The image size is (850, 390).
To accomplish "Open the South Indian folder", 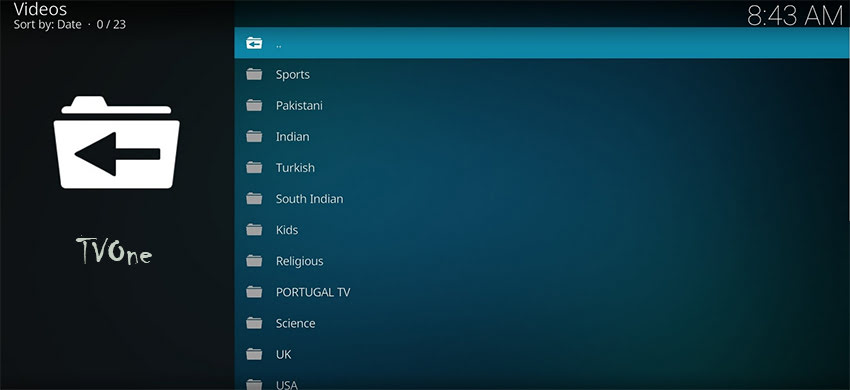I will pos(542,199).
